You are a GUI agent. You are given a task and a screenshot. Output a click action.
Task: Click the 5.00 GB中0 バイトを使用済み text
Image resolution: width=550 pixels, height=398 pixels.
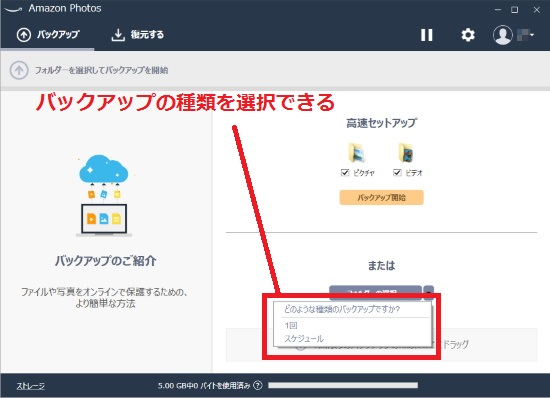pos(204,386)
